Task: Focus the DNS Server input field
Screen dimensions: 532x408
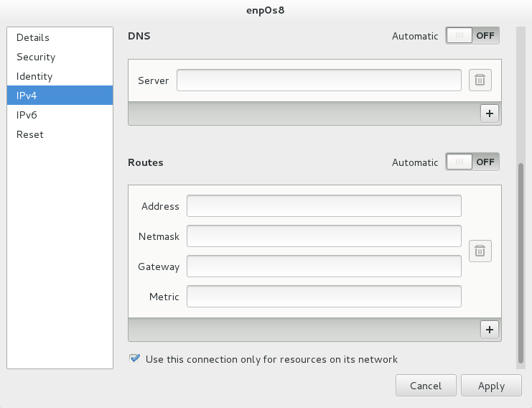Action: point(319,80)
